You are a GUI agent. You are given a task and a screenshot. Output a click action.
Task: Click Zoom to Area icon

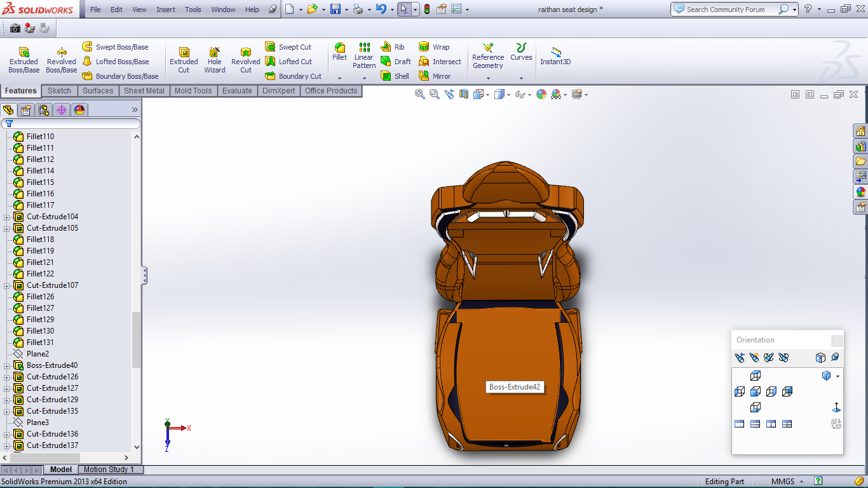(x=434, y=94)
